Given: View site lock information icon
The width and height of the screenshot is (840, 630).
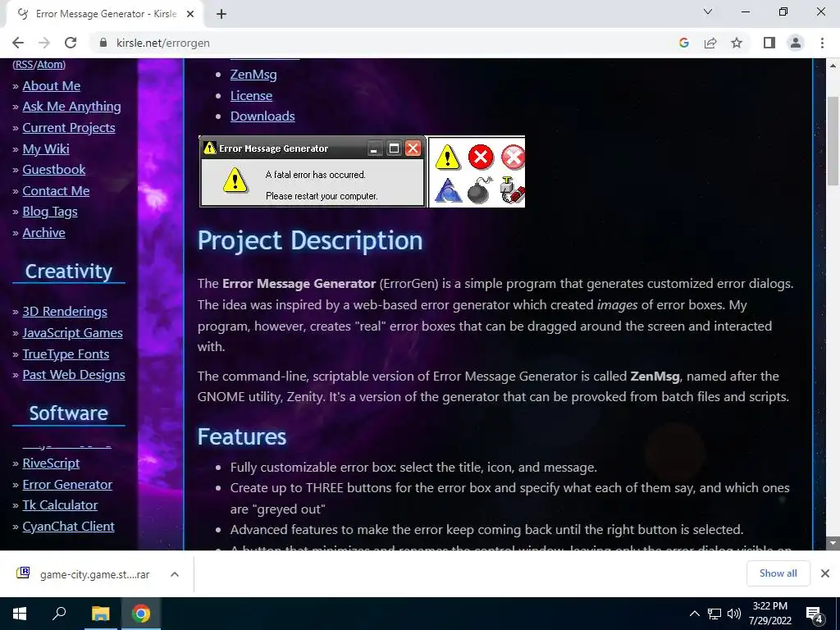Looking at the screenshot, I should point(103,43).
